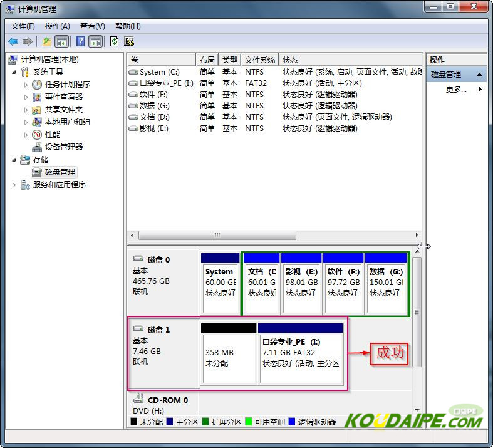Screen dimensions: 493x448
Task: Select 设备管理器 in the tree
Action: [63, 147]
